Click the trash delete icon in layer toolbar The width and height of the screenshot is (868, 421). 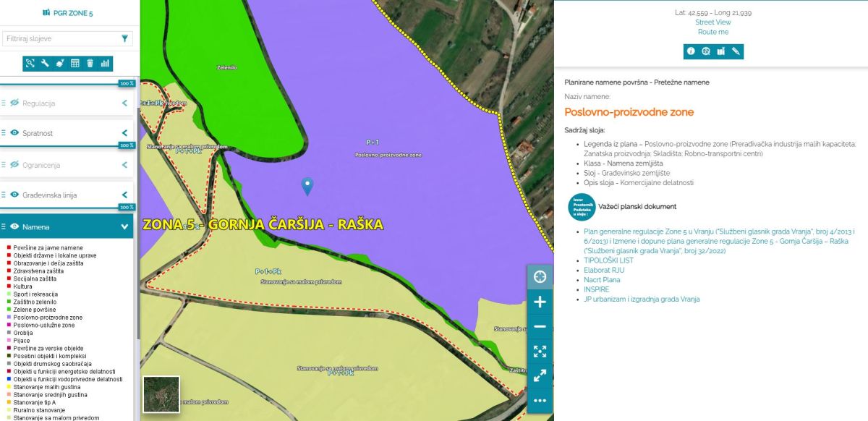click(x=90, y=63)
